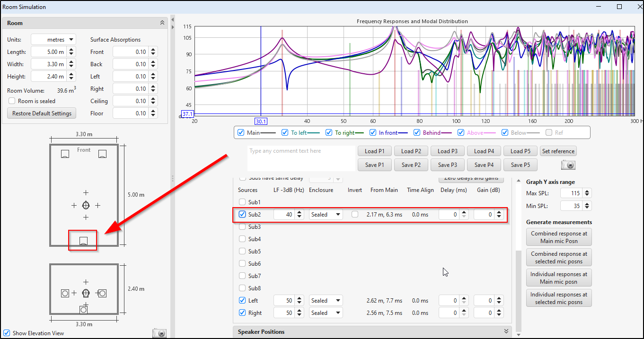Uncheck Show Elevation View
The width and height of the screenshot is (644, 339).
pyautogui.click(x=7, y=333)
